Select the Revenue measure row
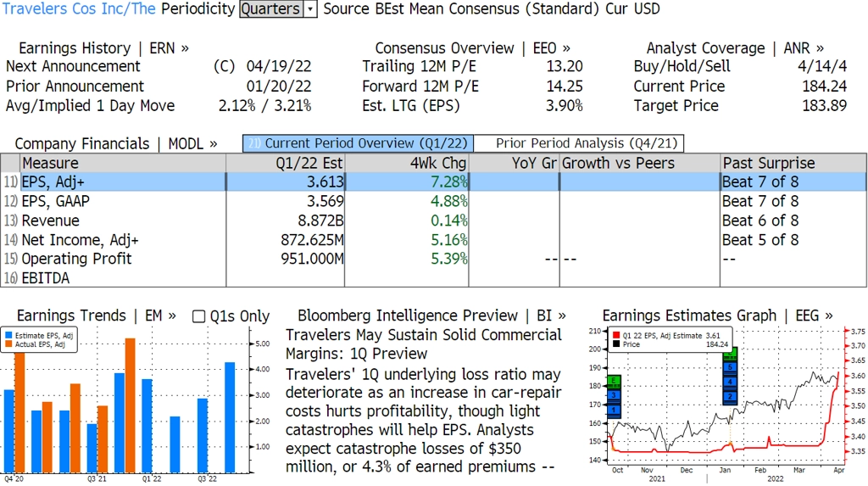Viewport: 868px width, 486px height. (x=433, y=221)
